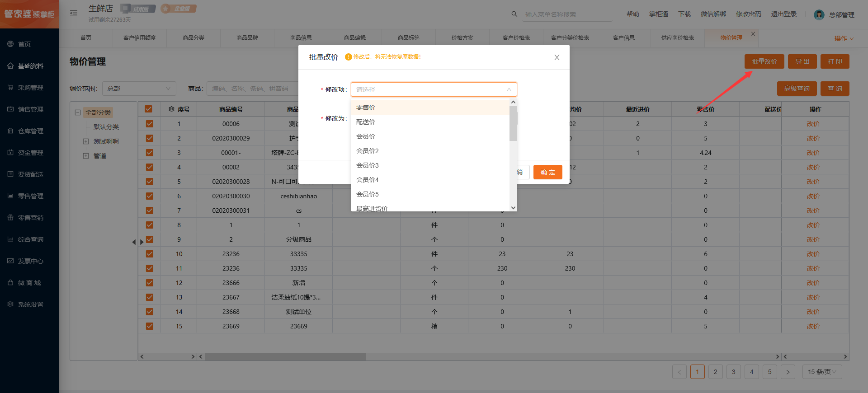Switch to the 价格方案 tab
868x393 pixels.
462,38
